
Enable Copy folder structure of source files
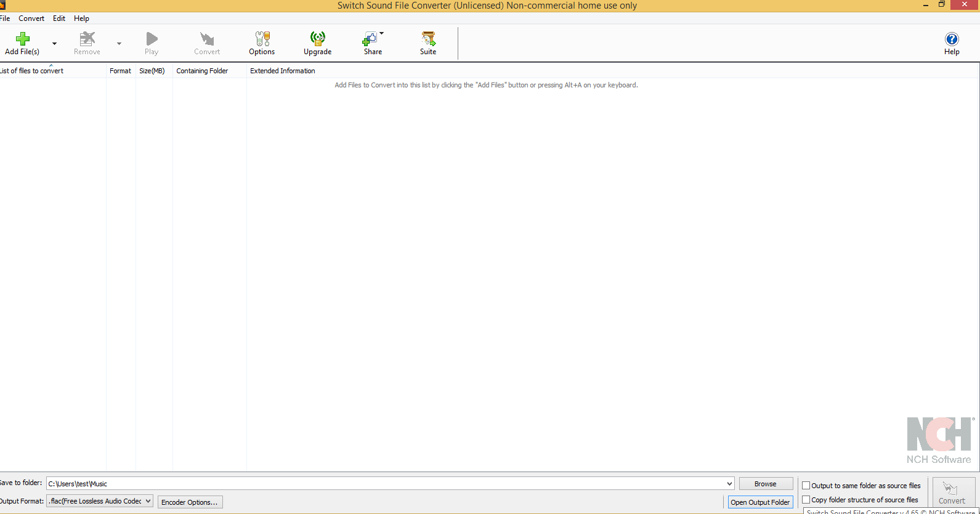click(x=806, y=500)
